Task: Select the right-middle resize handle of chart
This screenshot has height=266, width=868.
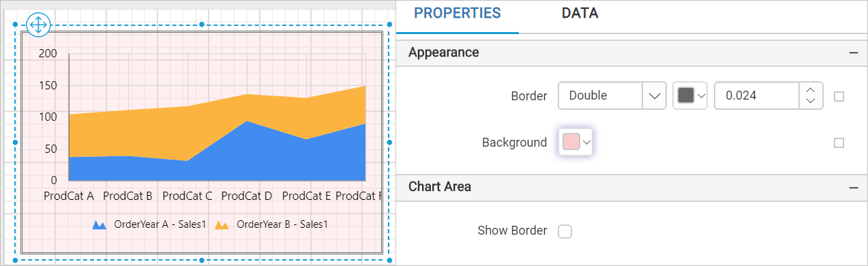Action: pyautogui.click(x=389, y=142)
